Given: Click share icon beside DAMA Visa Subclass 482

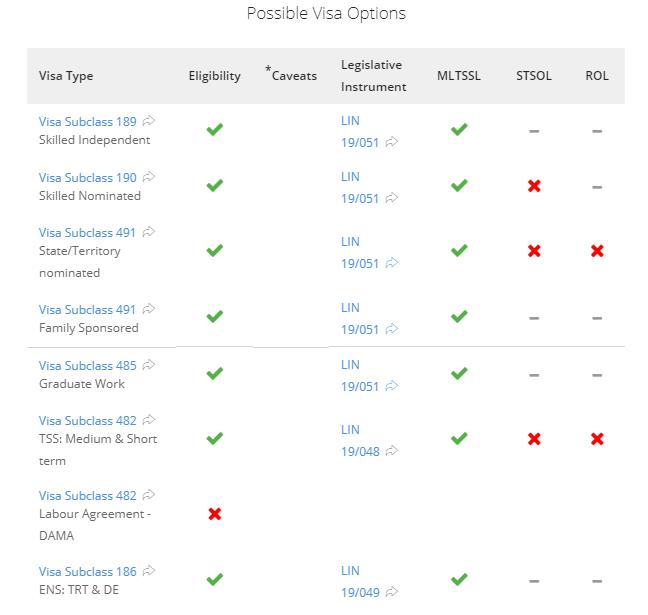Looking at the screenshot, I should click(148, 495).
